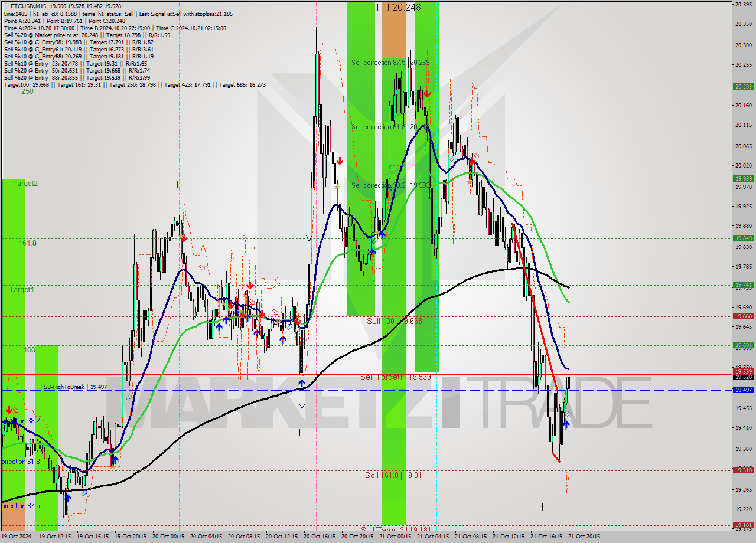Click the '21 Oct 00:15' time axis label
Viewport: 756px width, 543px height.
tap(396, 537)
